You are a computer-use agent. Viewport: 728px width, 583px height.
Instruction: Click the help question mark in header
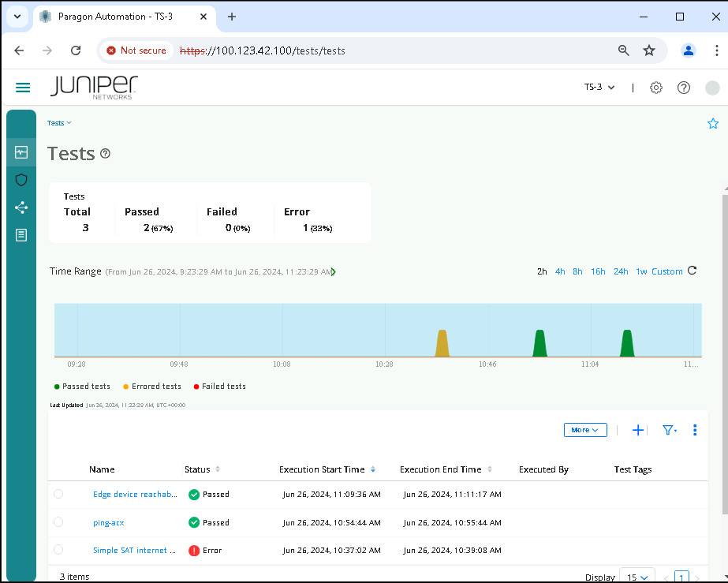click(x=684, y=88)
